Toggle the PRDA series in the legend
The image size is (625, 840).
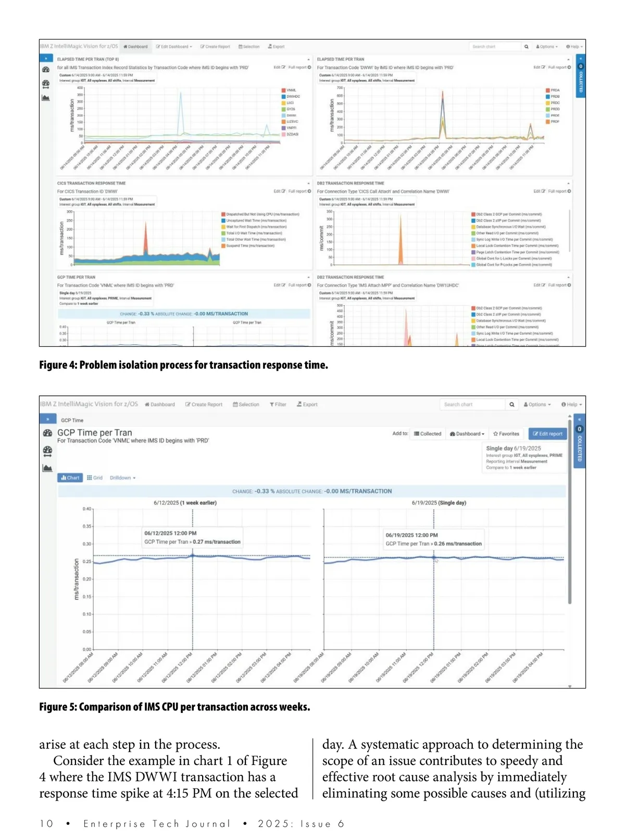click(548, 90)
